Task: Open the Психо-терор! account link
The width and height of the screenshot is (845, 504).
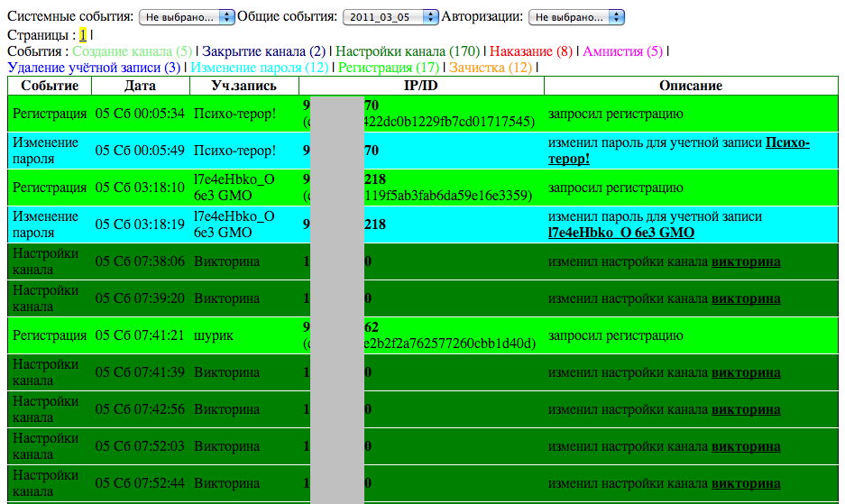Action: (x=679, y=151)
